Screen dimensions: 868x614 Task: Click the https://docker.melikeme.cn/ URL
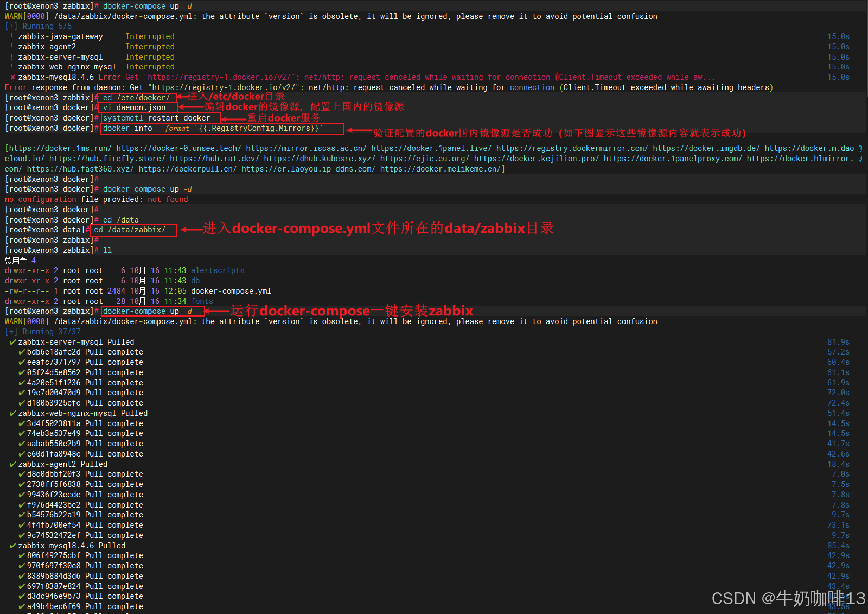(x=440, y=169)
